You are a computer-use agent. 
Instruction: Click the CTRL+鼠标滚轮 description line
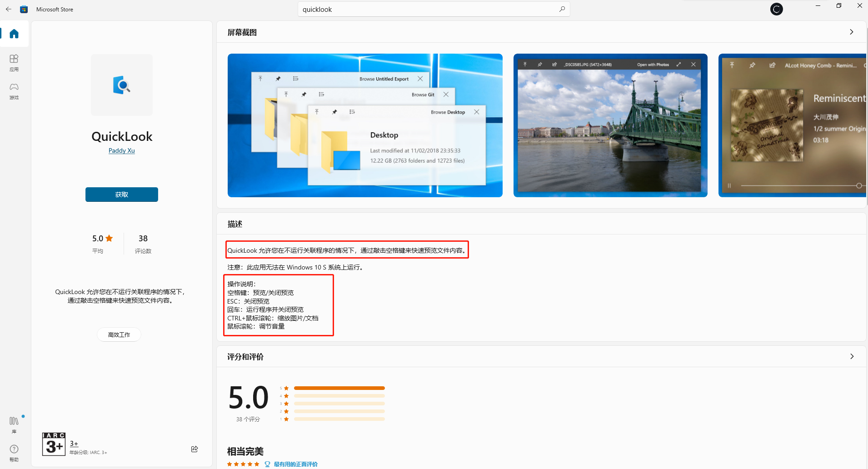click(273, 318)
